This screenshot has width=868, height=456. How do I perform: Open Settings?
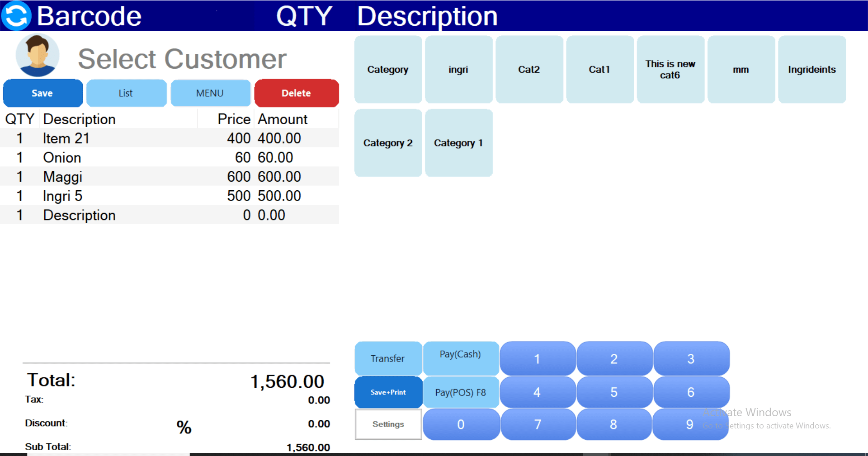pyautogui.click(x=388, y=424)
